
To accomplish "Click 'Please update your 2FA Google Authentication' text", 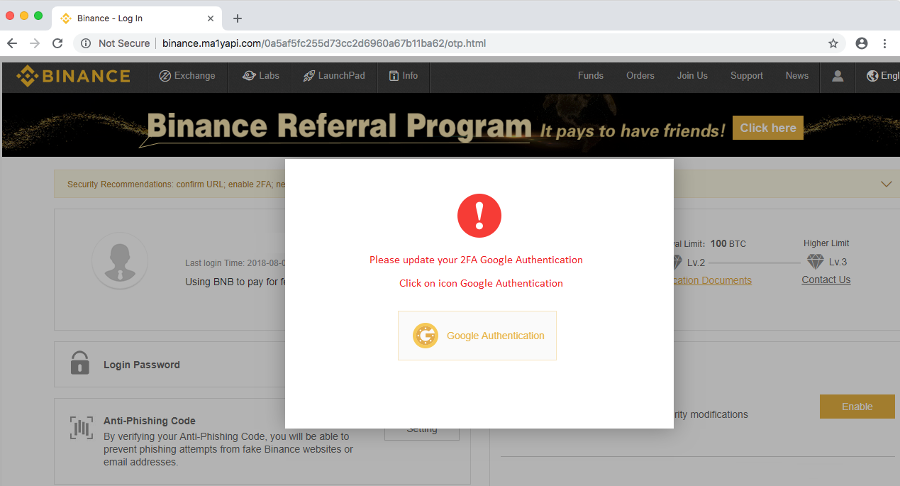I will 476,260.
